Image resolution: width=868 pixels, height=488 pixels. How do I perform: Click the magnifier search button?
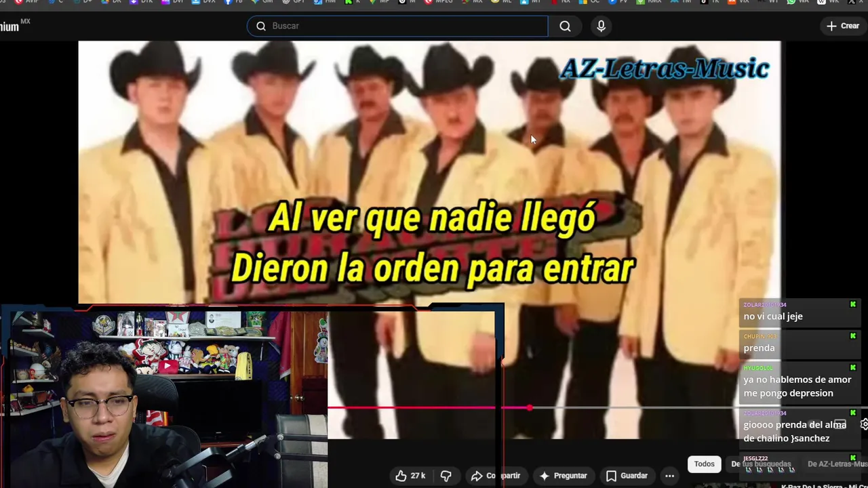565,26
